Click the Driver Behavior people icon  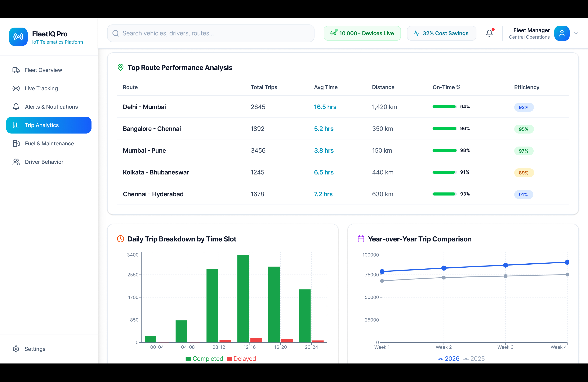tap(16, 162)
